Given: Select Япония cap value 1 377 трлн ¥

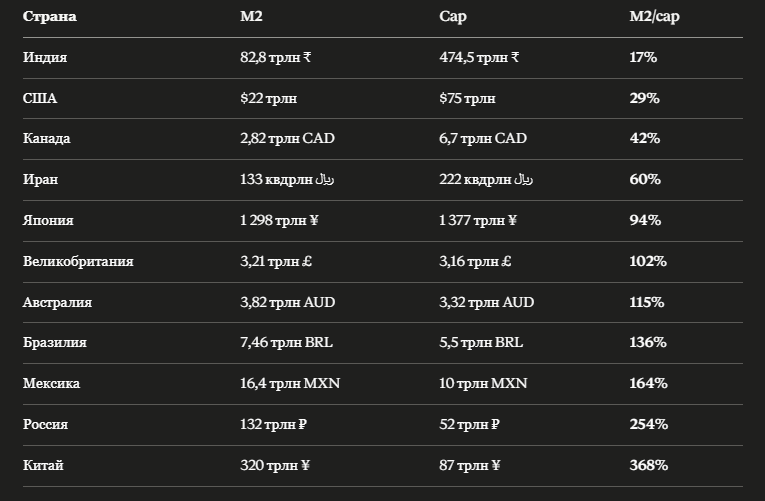Looking at the screenshot, I should [478, 220].
